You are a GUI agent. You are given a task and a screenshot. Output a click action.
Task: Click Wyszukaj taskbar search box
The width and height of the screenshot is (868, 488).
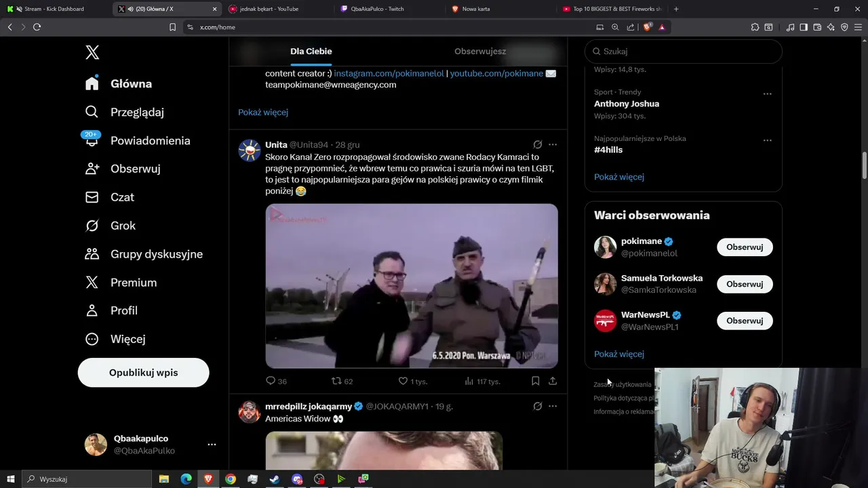point(86,479)
